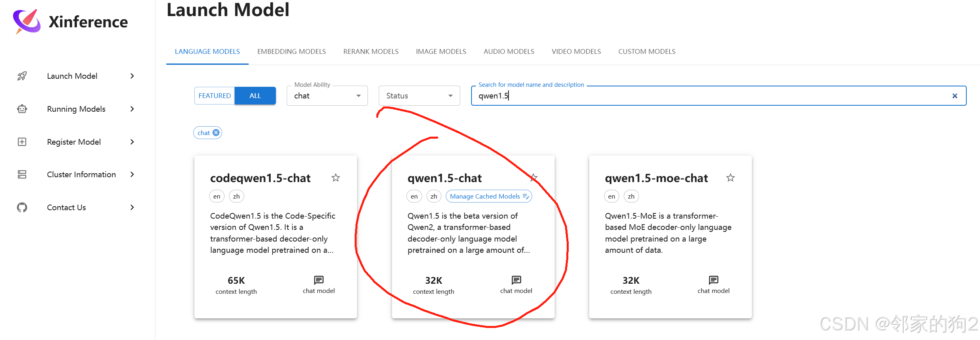The image size is (980, 340).
Task: Open the Audio Models tab
Action: coord(509,51)
